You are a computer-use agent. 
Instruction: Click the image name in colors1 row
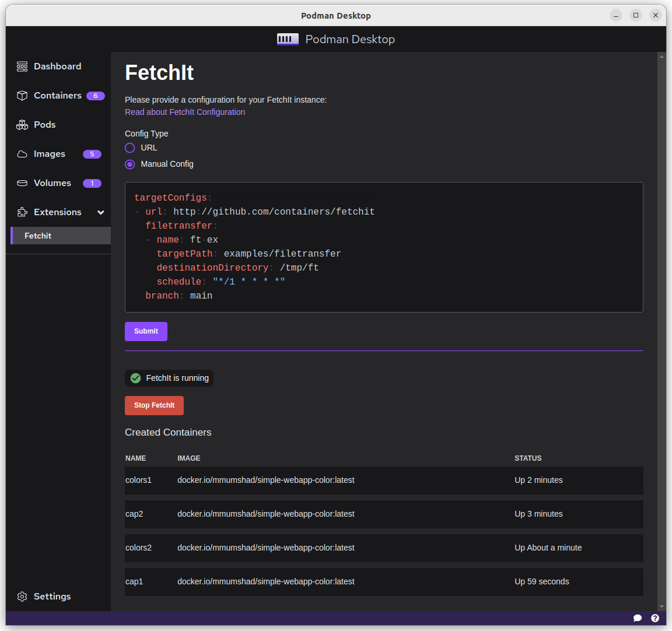(266, 480)
